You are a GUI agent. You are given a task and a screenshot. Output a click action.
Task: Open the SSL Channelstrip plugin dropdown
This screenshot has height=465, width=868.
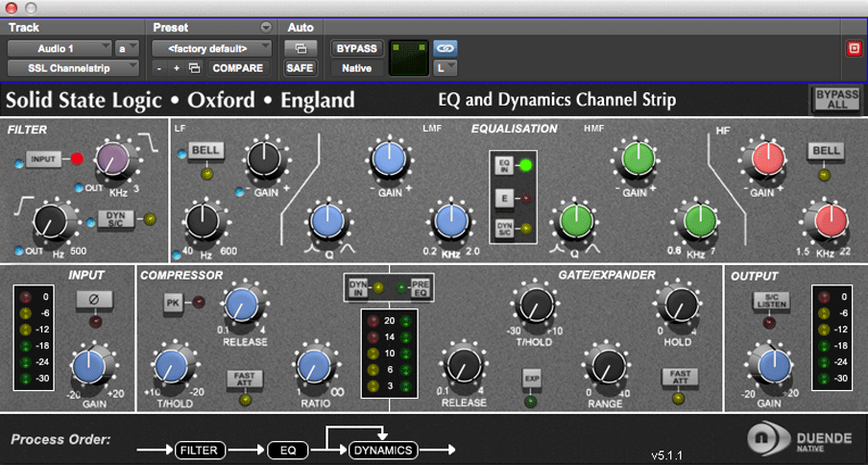73,68
